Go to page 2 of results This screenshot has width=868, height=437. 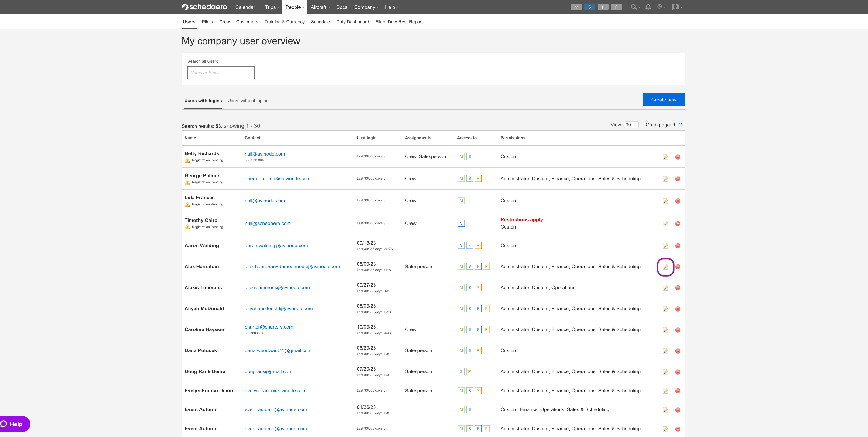(680, 125)
